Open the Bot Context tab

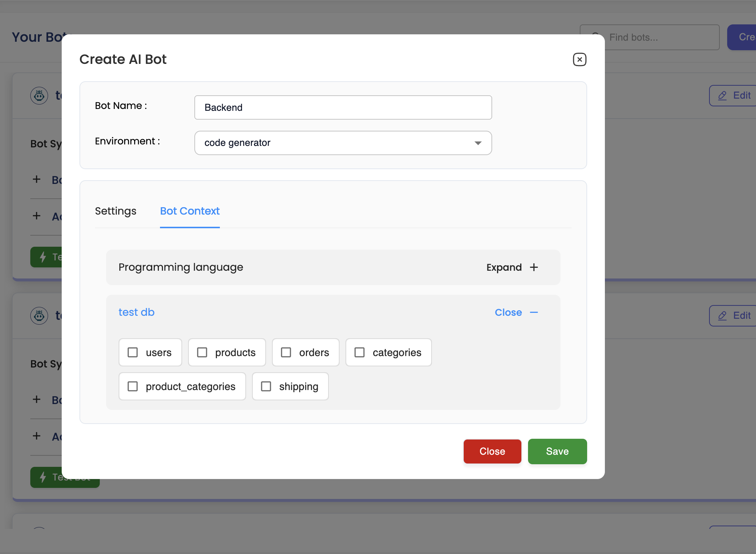[x=190, y=211]
